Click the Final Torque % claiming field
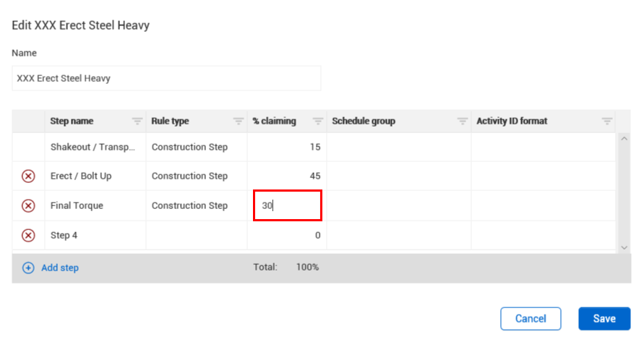Image resolution: width=644 pixels, height=337 pixels. tap(287, 206)
